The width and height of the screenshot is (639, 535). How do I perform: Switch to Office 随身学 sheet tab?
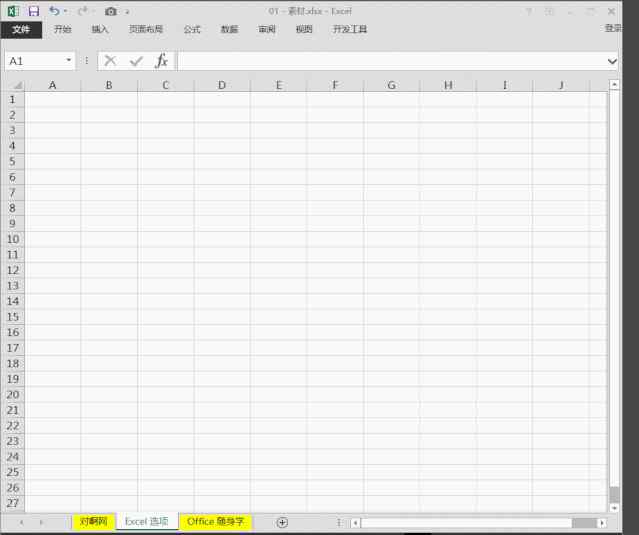tap(215, 522)
